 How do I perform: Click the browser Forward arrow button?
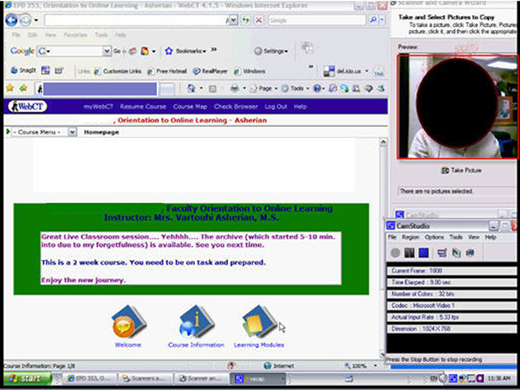point(25,21)
